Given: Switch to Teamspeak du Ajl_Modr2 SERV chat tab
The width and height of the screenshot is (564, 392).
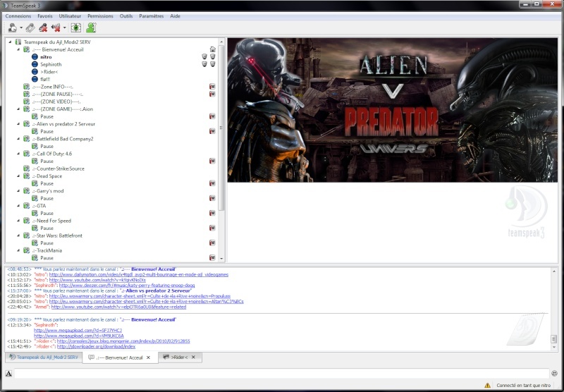Looking at the screenshot, I should pyautogui.click(x=44, y=357).
